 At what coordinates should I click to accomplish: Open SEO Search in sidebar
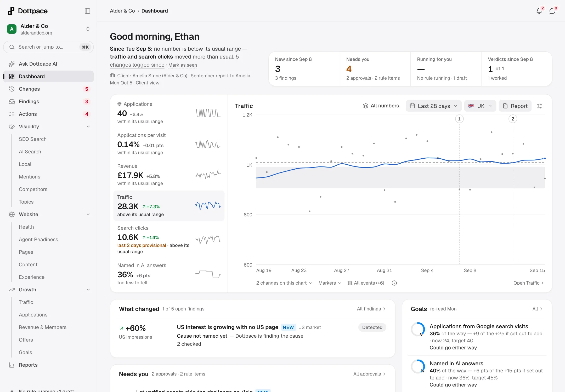[x=33, y=139]
